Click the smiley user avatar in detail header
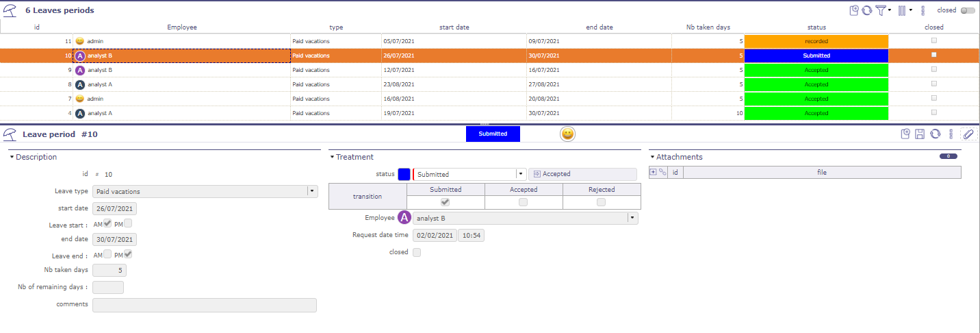Viewport: 980px width, 333px height. [567, 134]
